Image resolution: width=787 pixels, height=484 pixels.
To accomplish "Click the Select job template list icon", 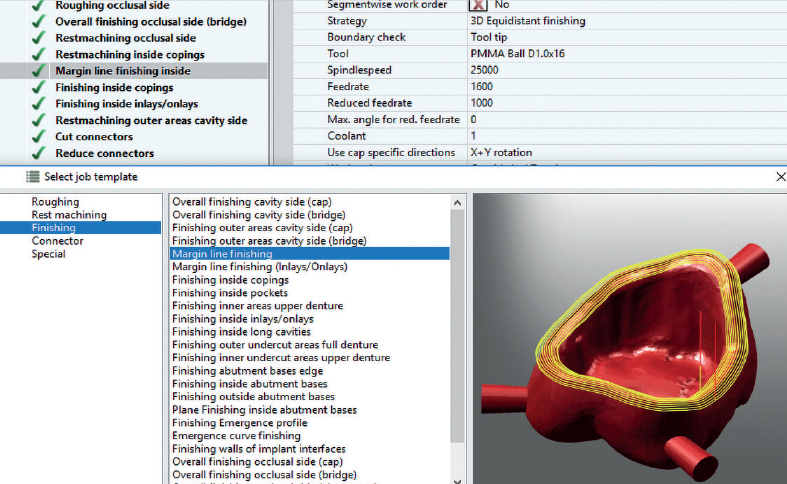I will point(33,177).
